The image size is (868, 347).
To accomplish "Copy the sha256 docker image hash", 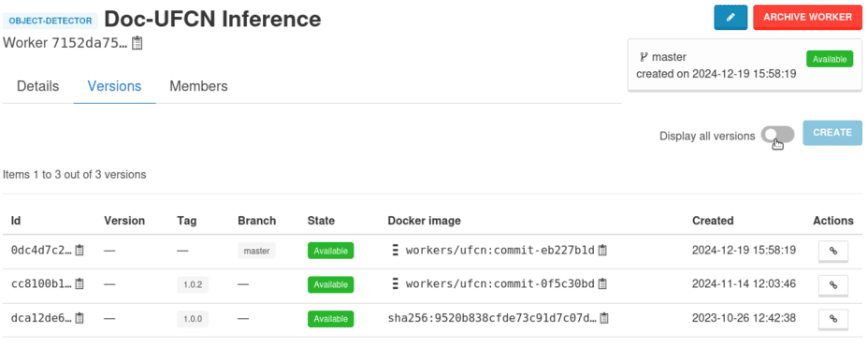I will click(604, 318).
